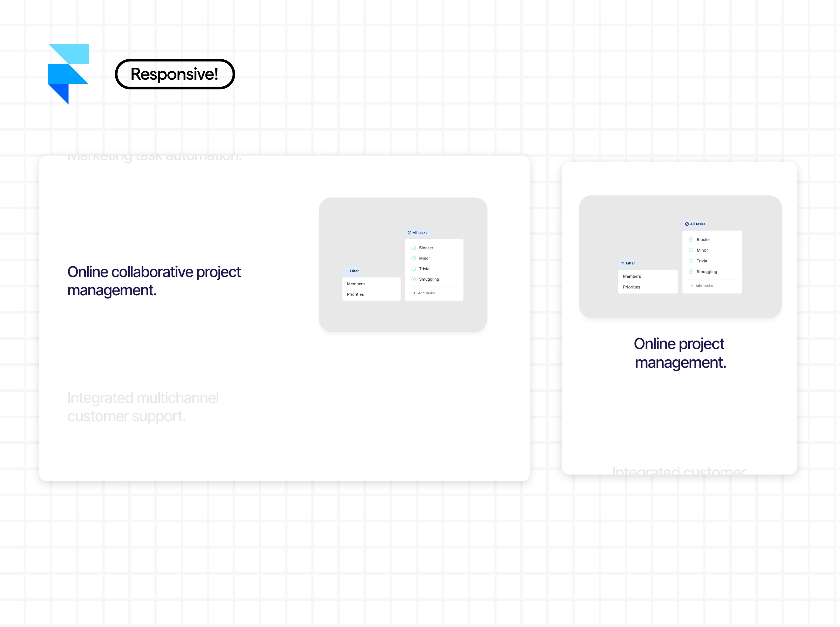Open All tasks chip in right card

click(695, 224)
